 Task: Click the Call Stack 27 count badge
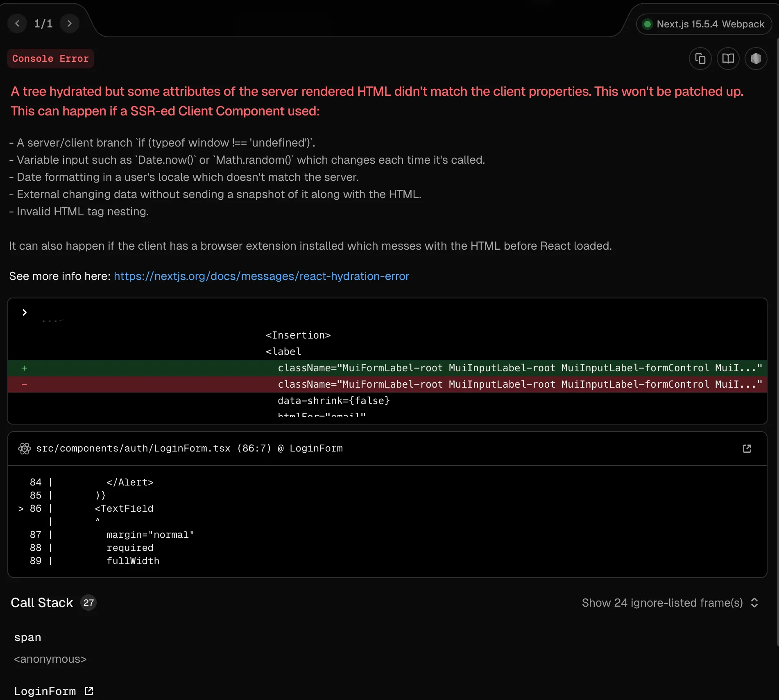click(x=88, y=603)
